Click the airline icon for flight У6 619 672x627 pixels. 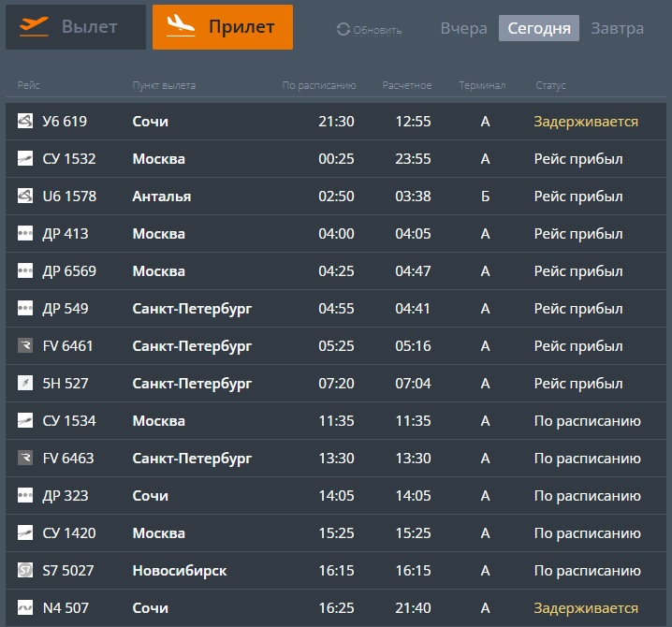pos(25,122)
